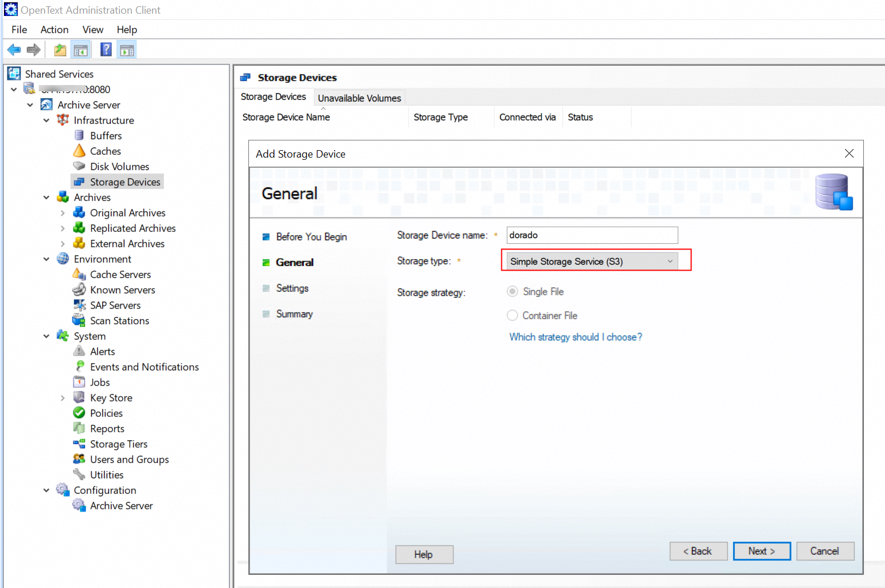Sort by Storage Device Name column header
Screen dimensions: 885x588
click(x=323, y=117)
